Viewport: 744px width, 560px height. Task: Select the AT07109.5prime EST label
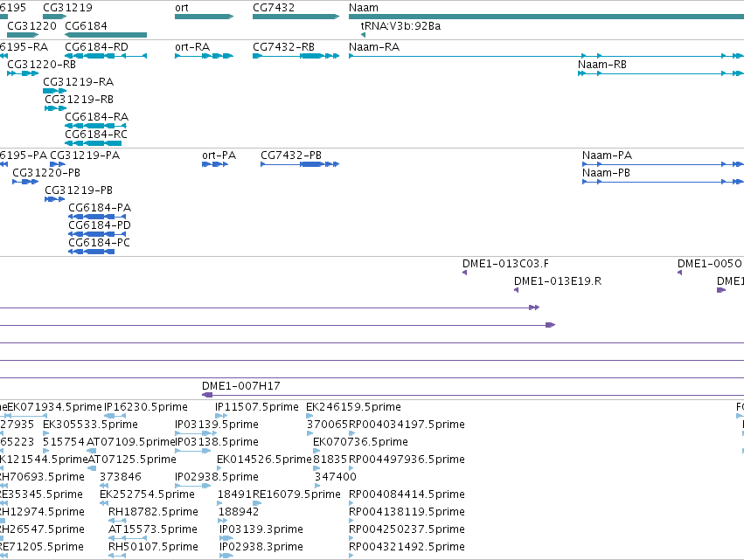(x=131, y=442)
